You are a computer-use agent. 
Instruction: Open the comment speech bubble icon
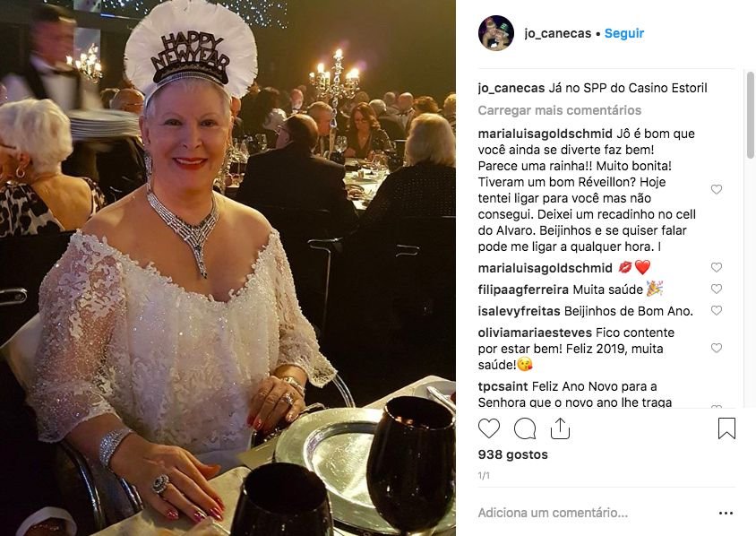(525, 428)
